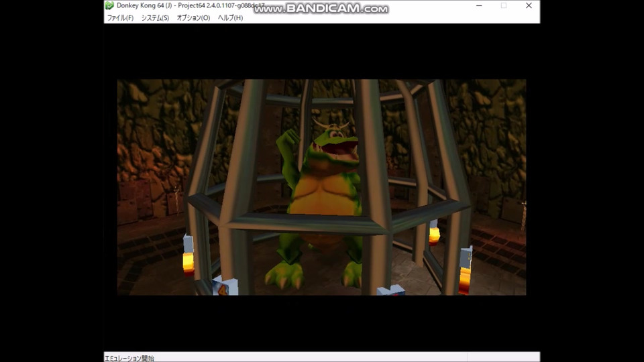Open the システム(S) menu

(155, 18)
